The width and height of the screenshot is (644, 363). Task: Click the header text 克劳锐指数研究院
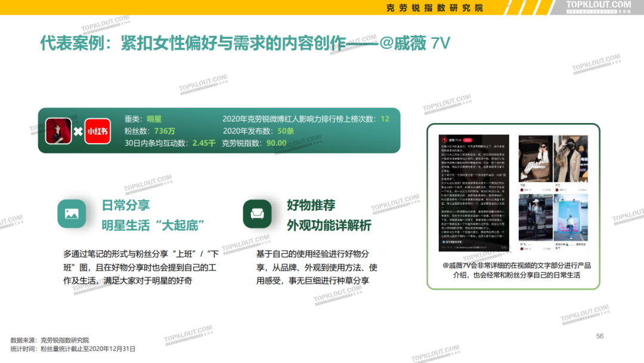[435, 8]
